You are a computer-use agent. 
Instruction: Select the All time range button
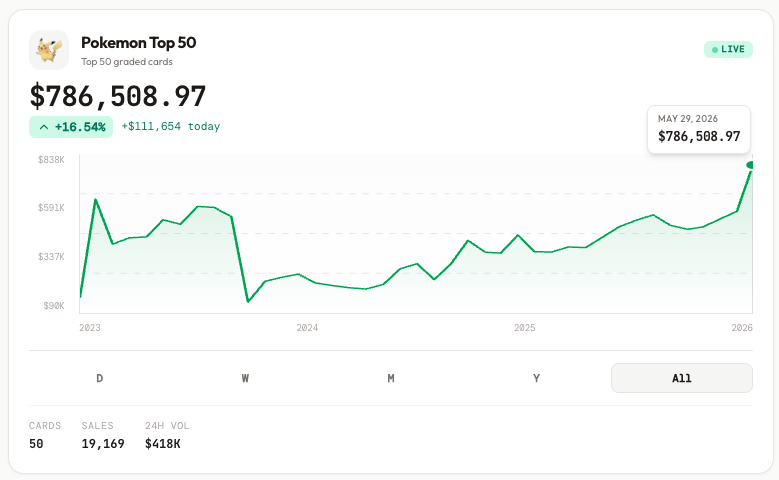pos(682,378)
